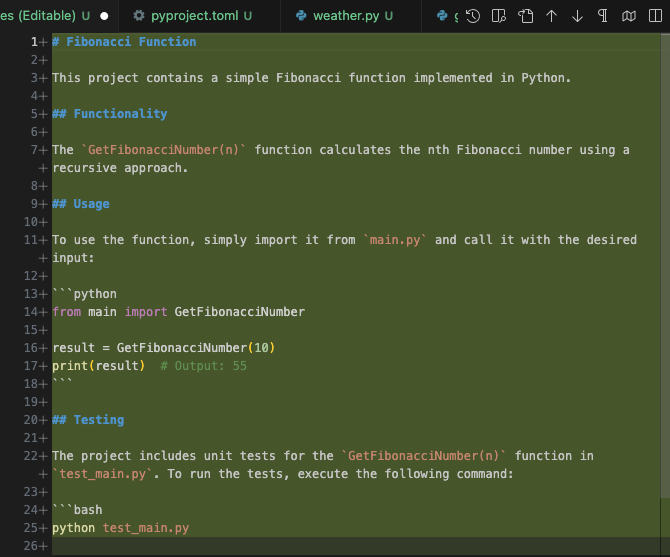670x557 pixels.
Task: Click the plus marker beside line 14
Action: click(43, 312)
